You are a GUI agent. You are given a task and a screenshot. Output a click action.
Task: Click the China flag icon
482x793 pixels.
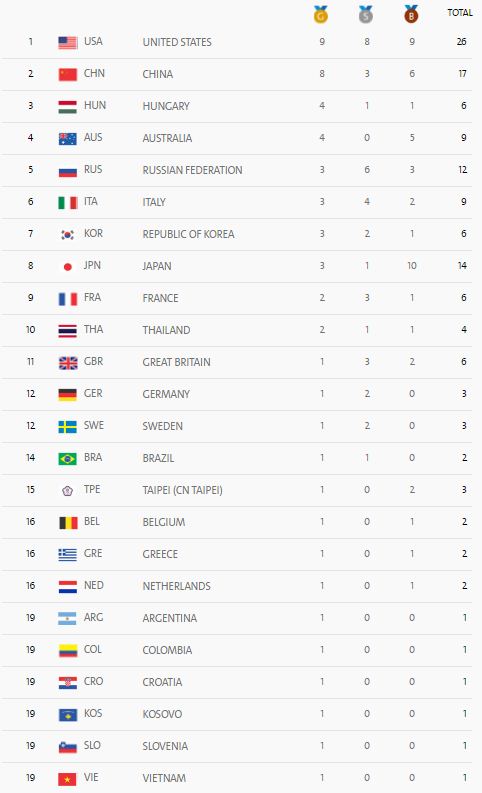[68, 74]
